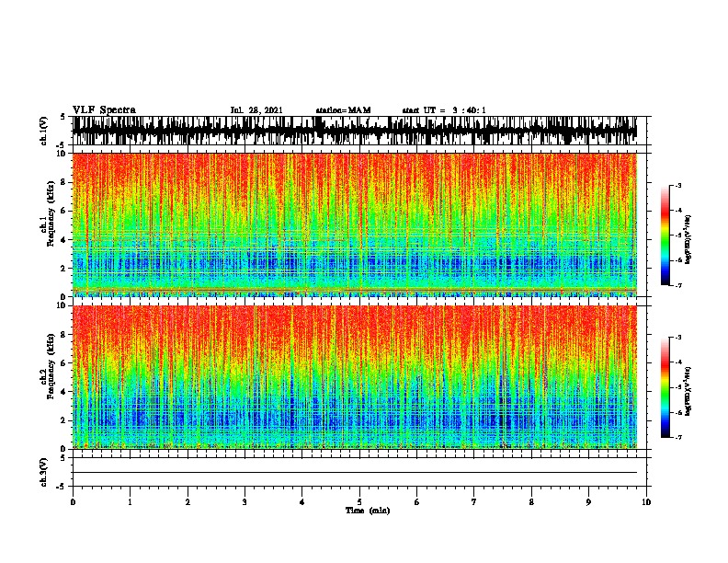Screen dimensions: 728x563
Task: Pick the ch.1 log(PSD) color bar
Action: 665,236
